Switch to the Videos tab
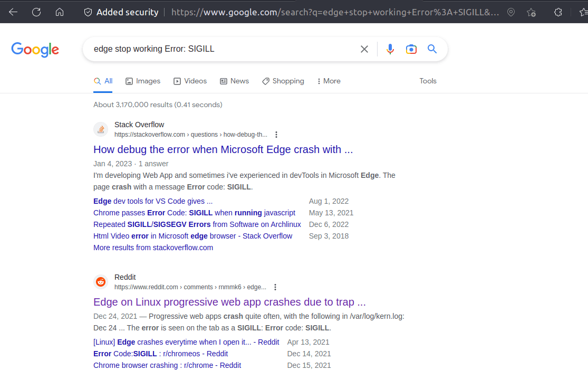This screenshot has width=588, height=370. click(190, 81)
